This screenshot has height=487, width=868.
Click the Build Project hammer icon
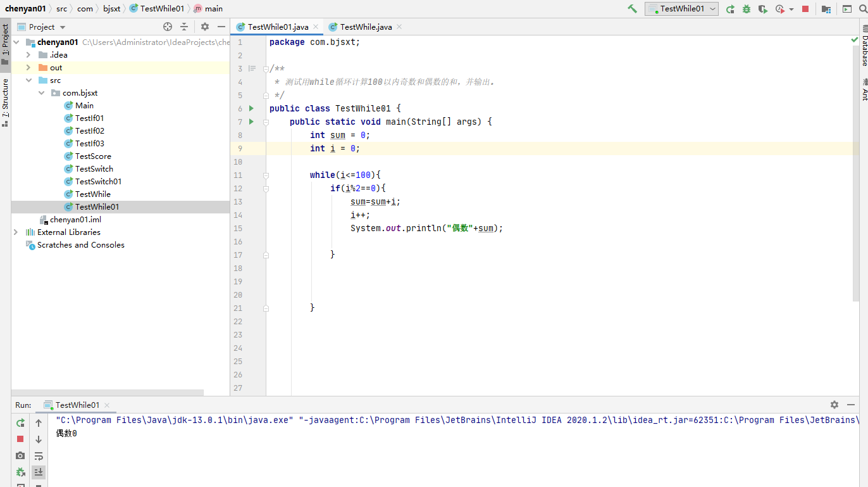(632, 9)
